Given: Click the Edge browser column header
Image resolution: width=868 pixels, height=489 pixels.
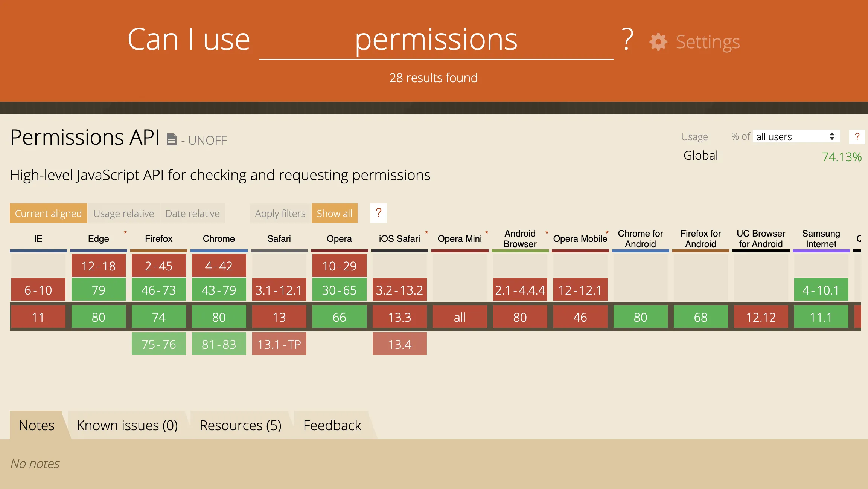Looking at the screenshot, I should (x=99, y=239).
